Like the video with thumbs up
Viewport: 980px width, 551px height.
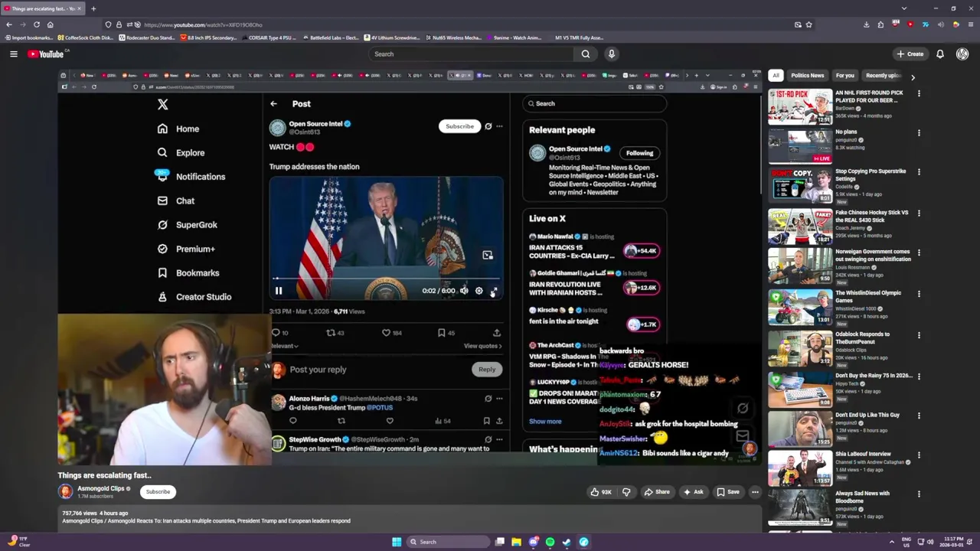tap(601, 492)
